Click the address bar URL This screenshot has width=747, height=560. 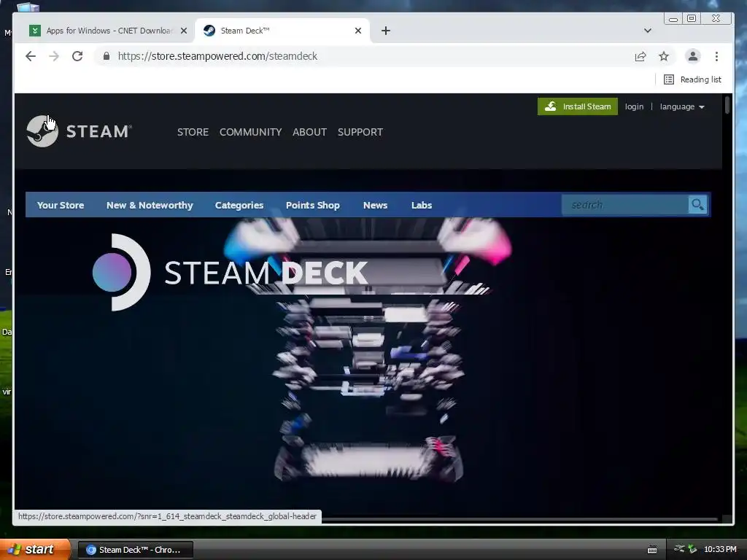click(217, 56)
